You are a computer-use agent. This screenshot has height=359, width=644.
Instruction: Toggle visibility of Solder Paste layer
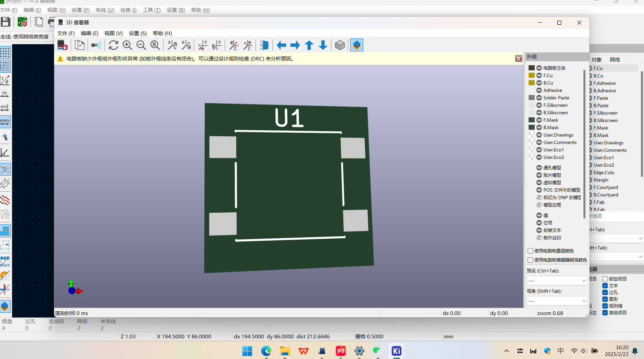click(539, 98)
